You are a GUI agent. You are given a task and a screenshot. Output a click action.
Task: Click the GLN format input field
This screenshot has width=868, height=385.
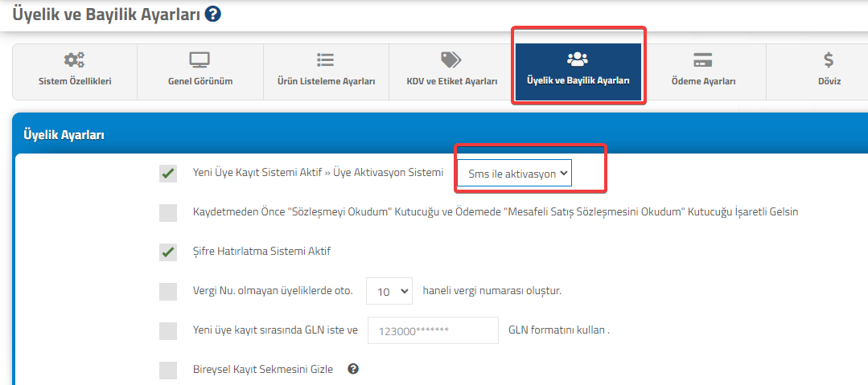(433, 331)
